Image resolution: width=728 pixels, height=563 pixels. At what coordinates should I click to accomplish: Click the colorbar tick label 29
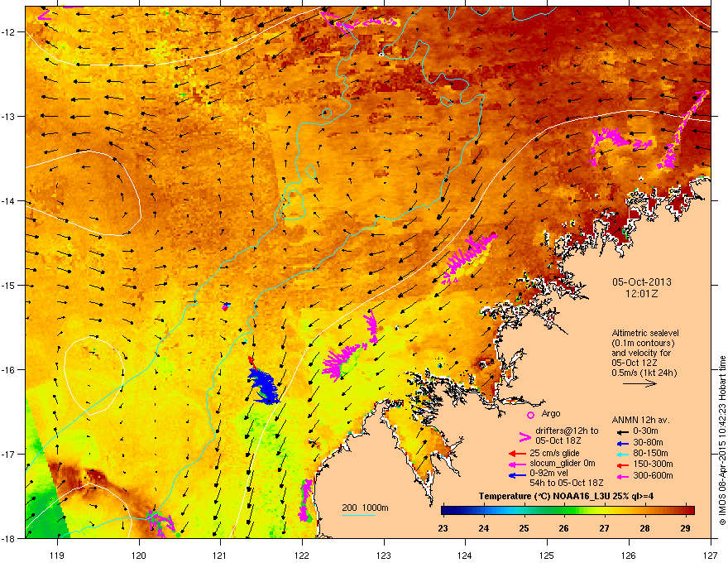[x=685, y=528]
